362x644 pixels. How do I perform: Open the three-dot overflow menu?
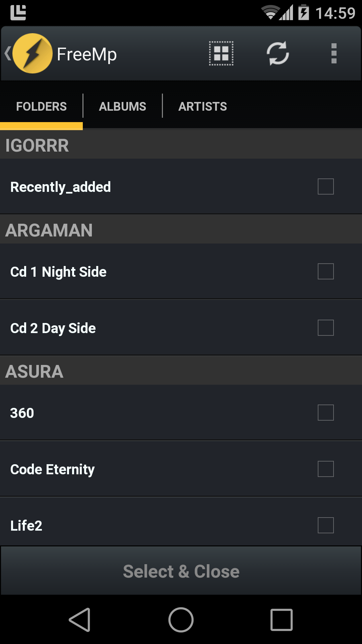click(x=334, y=53)
